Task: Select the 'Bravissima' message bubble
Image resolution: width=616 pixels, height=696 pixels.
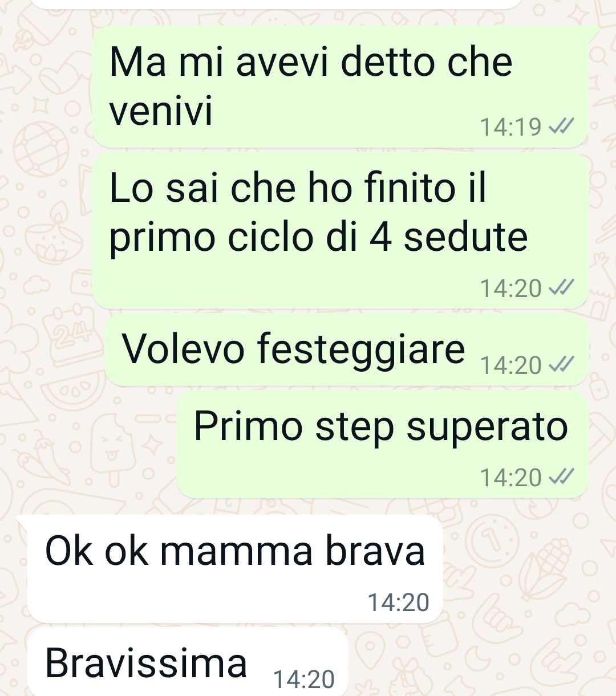Action: (188, 662)
